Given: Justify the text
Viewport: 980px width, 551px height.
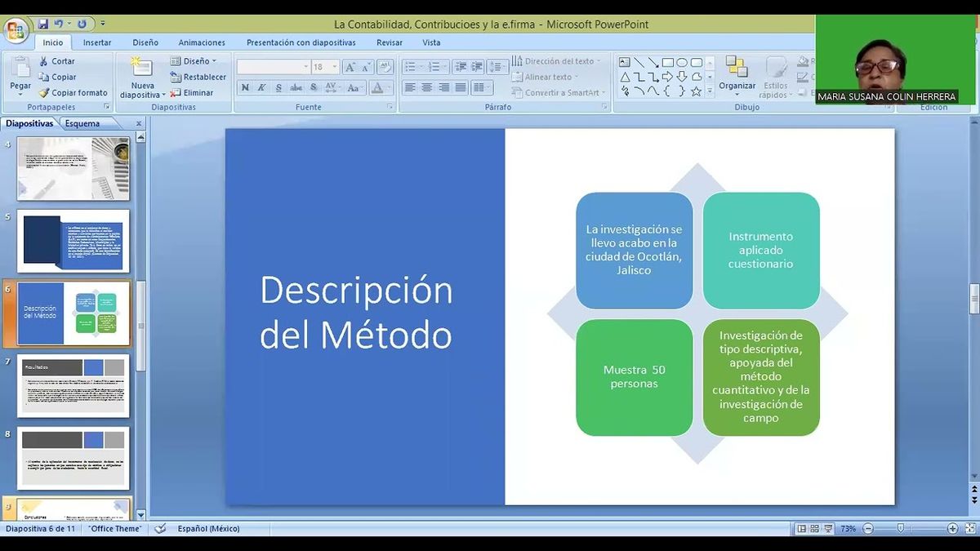Looking at the screenshot, I should [461, 87].
